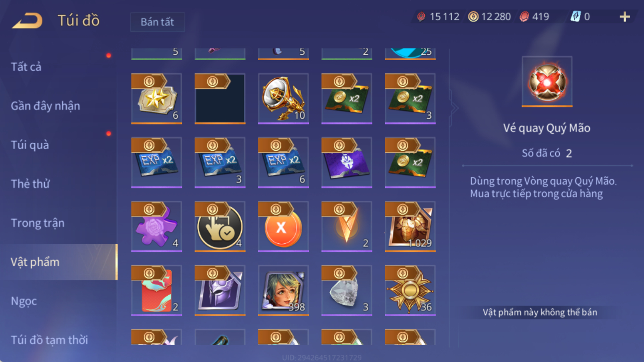Select the golden sun medal item
The width and height of the screenshot is (644, 362).
pos(410,290)
